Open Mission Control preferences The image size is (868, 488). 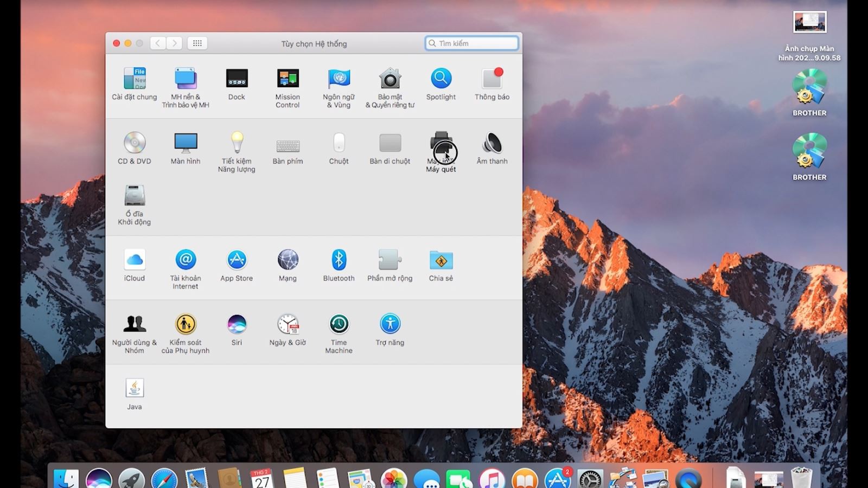pos(288,79)
